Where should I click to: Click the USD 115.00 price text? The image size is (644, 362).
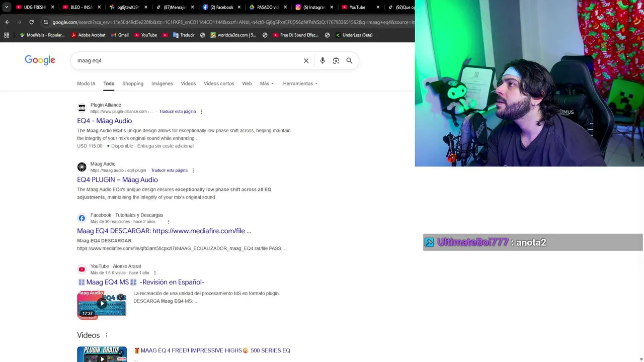point(90,146)
